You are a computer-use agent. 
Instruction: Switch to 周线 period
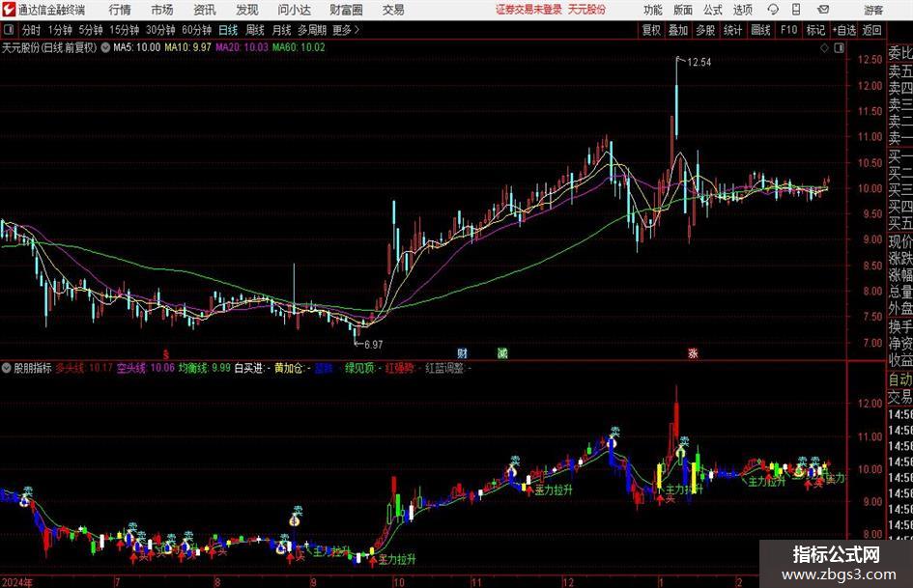tap(255, 30)
